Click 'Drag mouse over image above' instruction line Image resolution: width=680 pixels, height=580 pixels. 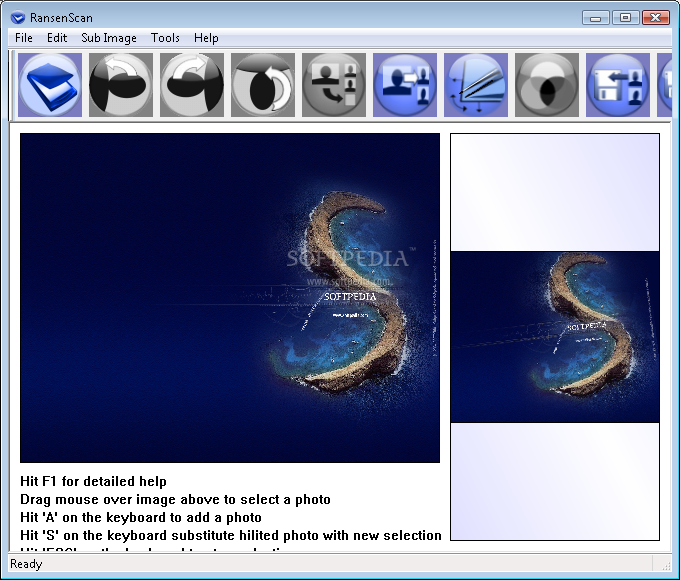pos(175,500)
